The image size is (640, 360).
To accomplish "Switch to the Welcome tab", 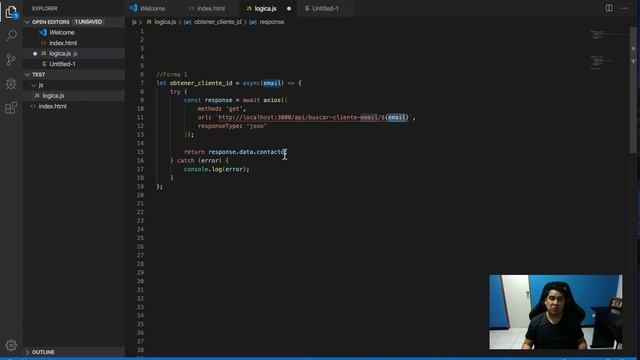I will 148,8.
